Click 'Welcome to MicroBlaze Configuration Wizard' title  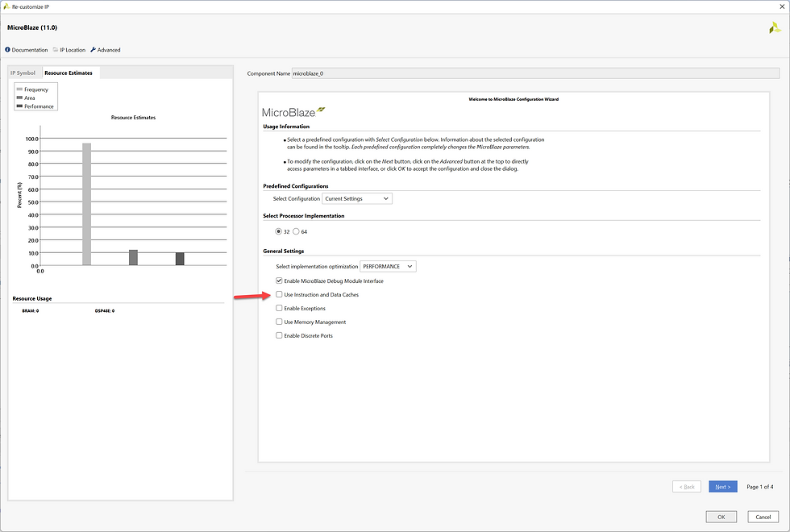point(513,99)
